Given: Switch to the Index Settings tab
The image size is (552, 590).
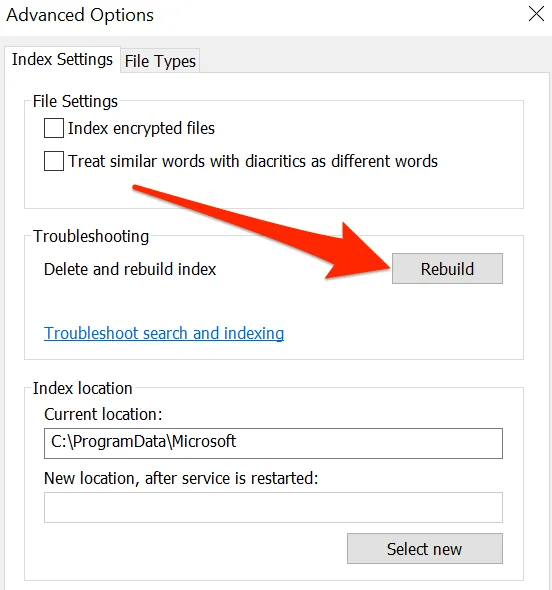Looking at the screenshot, I should (62, 59).
